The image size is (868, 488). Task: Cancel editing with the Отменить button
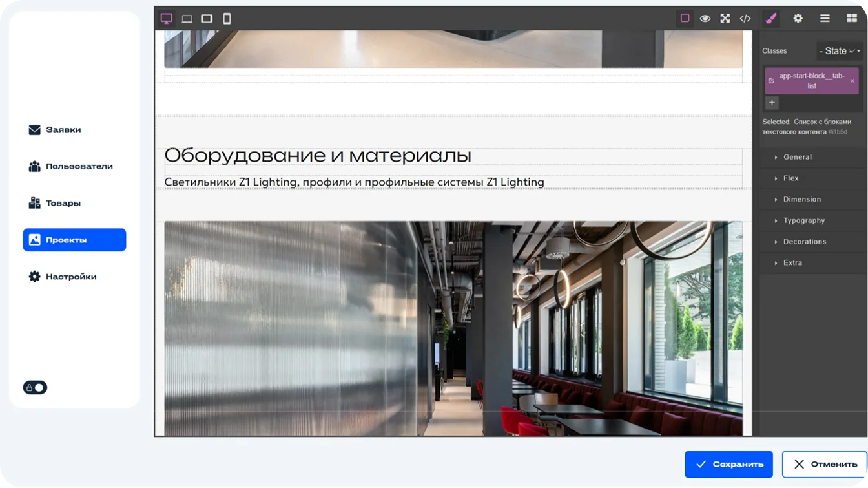point(827,464)
